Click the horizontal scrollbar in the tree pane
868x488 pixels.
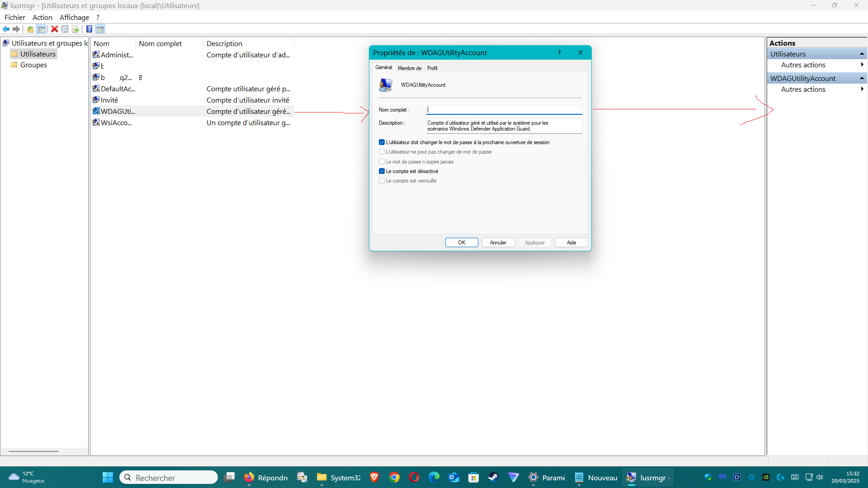click(x=33, y=451)
